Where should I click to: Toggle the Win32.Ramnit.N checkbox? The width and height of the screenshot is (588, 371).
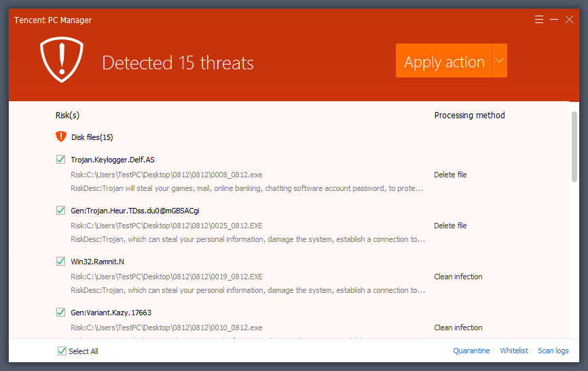coord(61,262)
